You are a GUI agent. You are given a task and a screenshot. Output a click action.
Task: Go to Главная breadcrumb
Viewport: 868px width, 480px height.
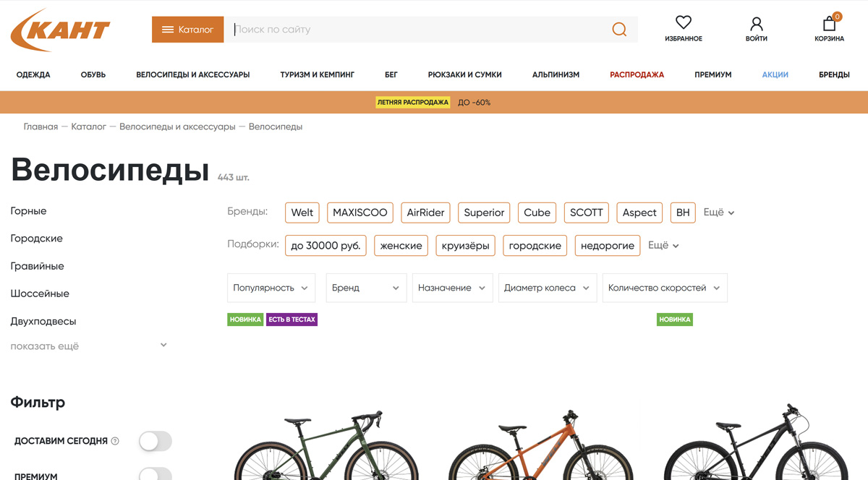(41, 127)
